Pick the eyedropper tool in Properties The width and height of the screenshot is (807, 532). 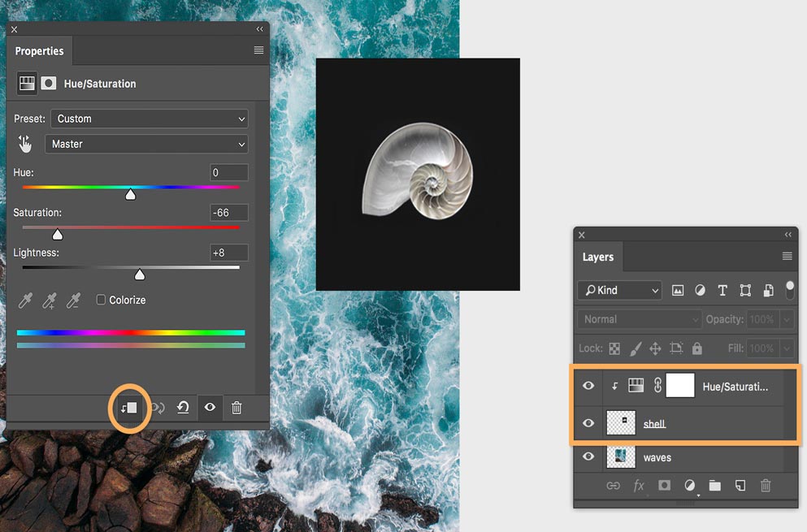point(25,301)
